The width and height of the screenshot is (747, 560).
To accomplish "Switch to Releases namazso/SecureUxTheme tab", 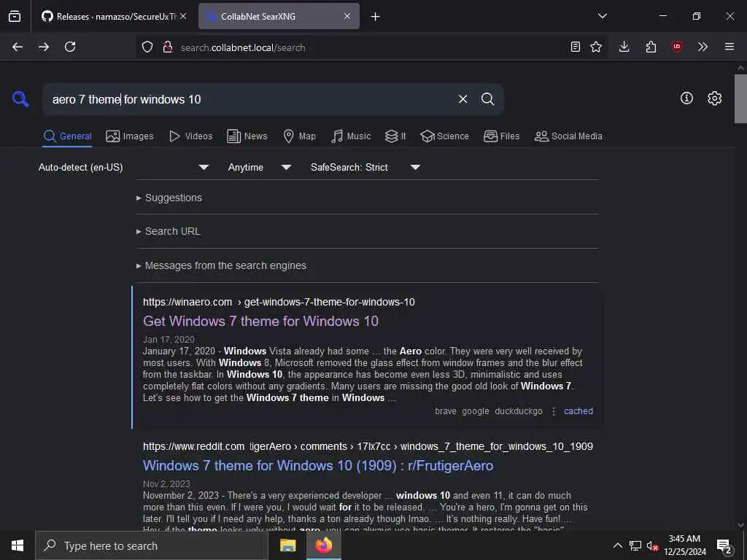I will pyautogui.click(x=115, y=16).
